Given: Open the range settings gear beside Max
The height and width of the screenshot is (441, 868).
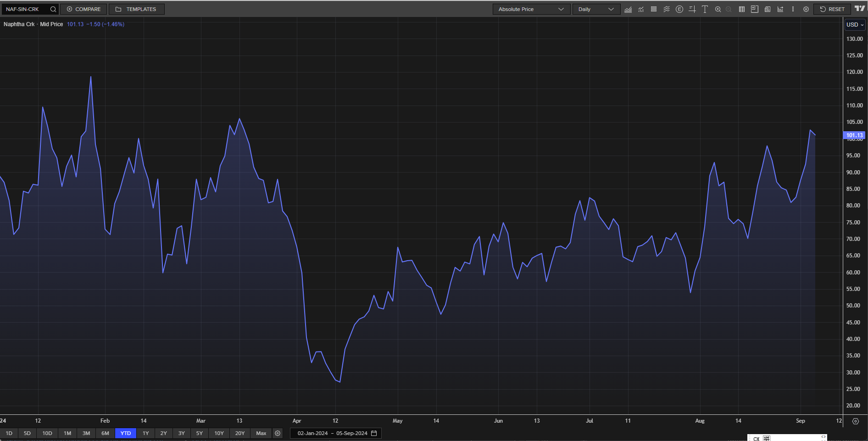Looking at the screenshot, I should click(278, 433).
